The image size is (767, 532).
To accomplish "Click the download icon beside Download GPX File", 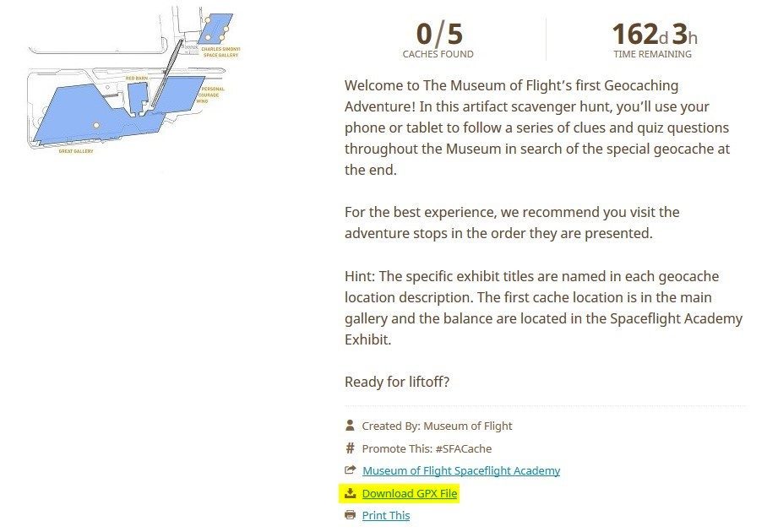I will 350,493.
